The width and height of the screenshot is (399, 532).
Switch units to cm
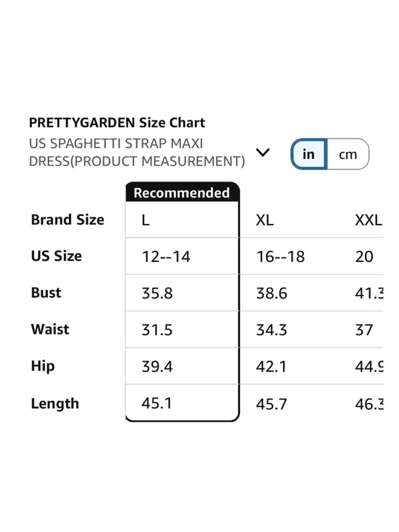pos(348,154)
